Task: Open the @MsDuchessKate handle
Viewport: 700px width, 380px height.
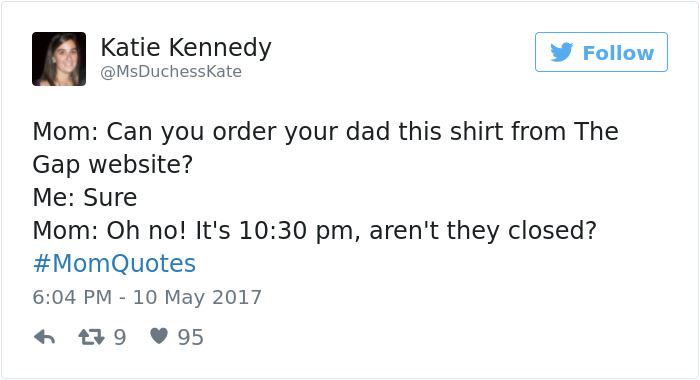Action: (x=171, y=71)
